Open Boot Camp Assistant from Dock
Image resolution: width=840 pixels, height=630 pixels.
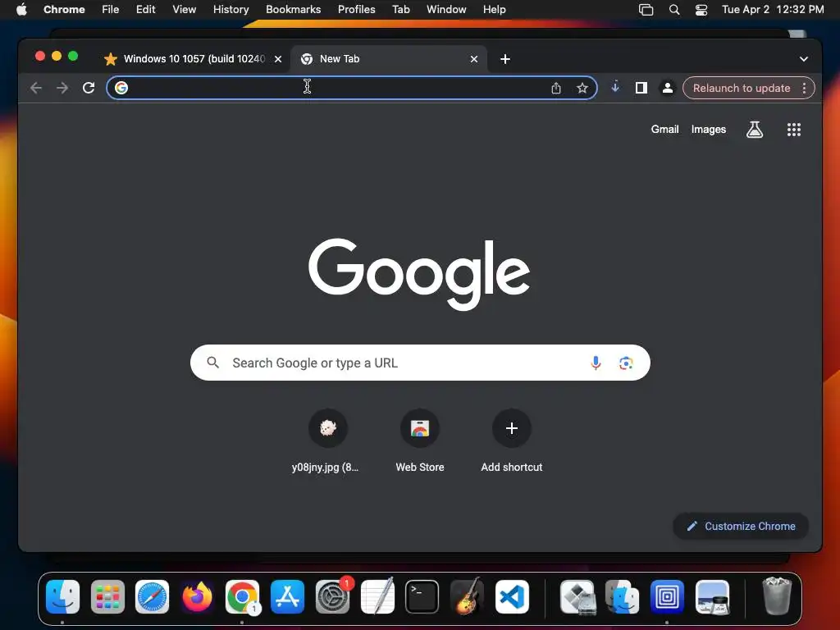pos(577,597)
